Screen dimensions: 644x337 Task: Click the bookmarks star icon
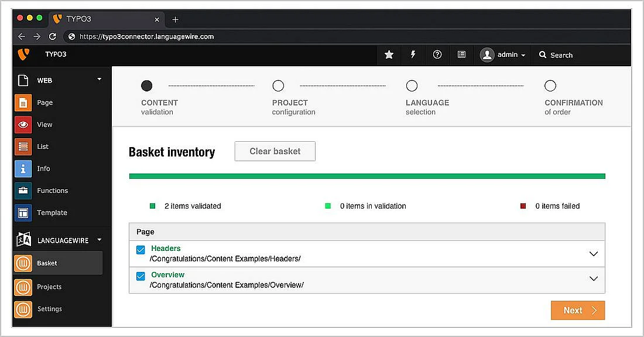(389, 55)
